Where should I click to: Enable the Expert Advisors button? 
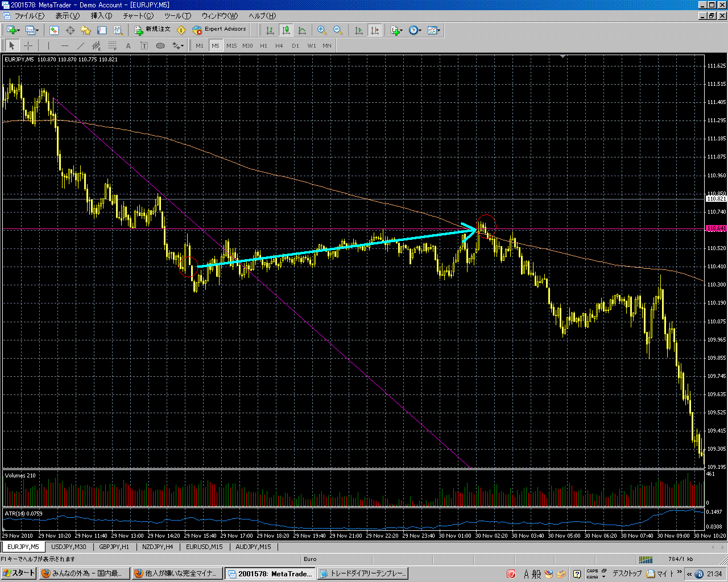(x=220, y=30)
